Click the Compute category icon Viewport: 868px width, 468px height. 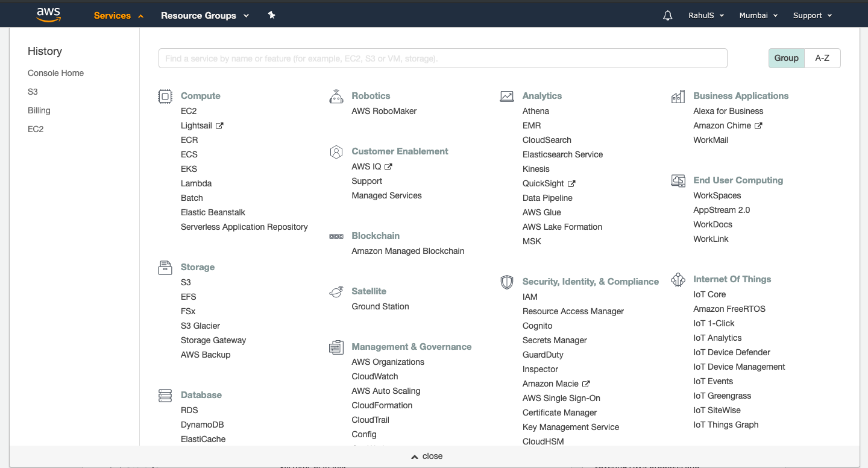click(x=165, y=96)
